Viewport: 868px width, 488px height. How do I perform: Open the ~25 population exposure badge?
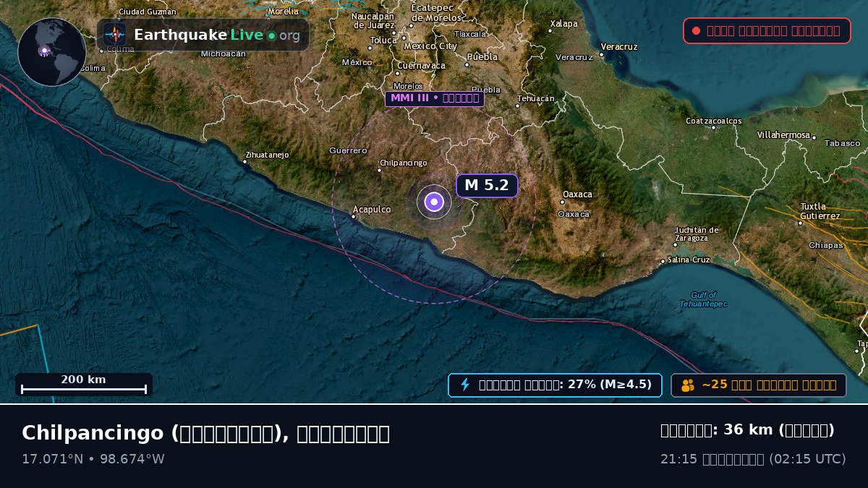(x=759, y=385)
